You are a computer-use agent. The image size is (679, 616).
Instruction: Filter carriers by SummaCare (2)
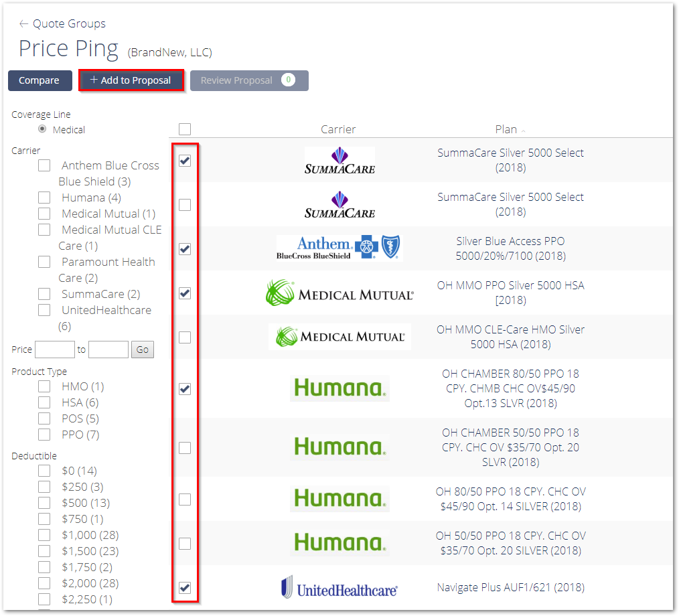44,294
